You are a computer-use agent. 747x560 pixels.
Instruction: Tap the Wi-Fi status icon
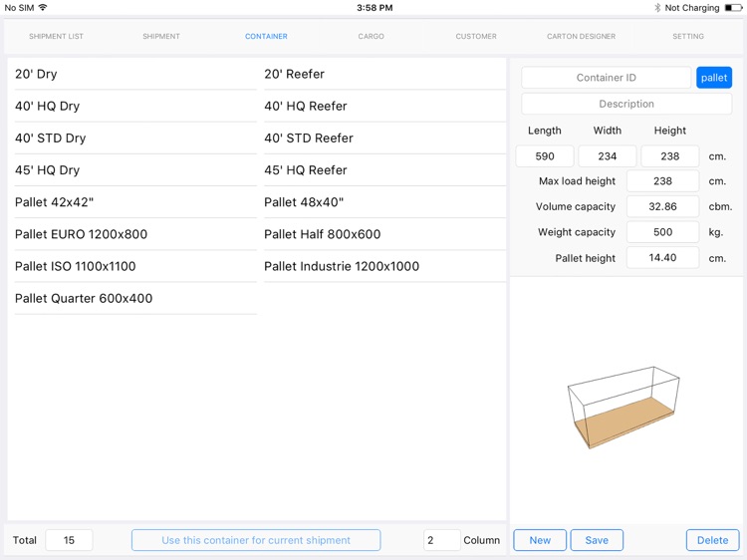tap(43, 7)
